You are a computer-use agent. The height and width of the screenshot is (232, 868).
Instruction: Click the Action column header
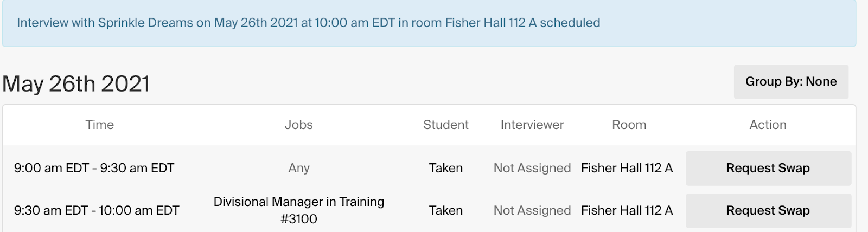(768, 125)
